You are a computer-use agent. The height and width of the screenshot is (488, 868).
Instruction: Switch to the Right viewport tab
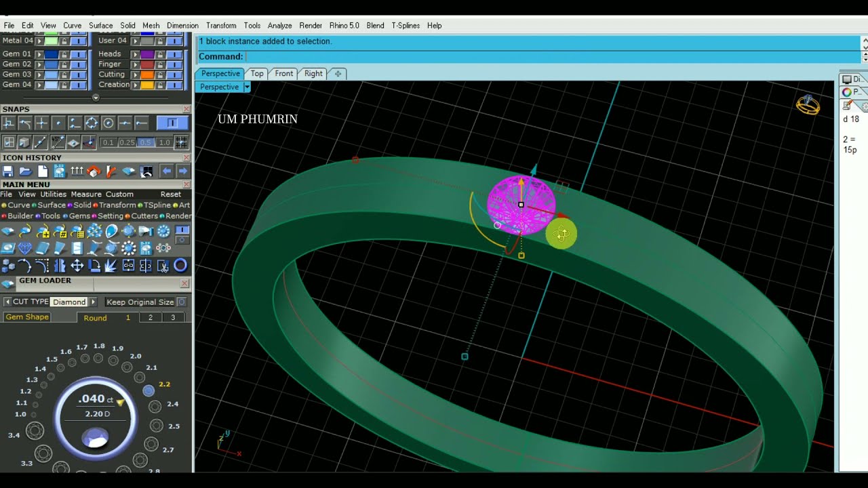tap(313, 73)
